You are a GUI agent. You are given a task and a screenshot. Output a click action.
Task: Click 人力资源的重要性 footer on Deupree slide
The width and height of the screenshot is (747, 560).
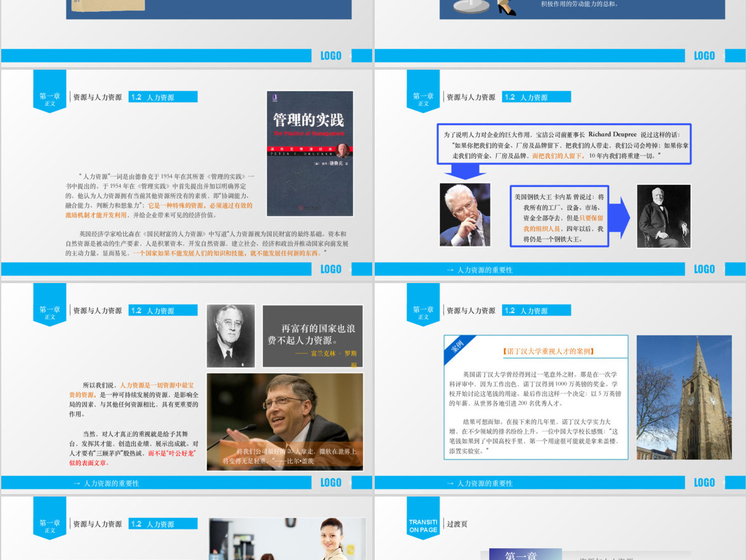tap(479, 270)
